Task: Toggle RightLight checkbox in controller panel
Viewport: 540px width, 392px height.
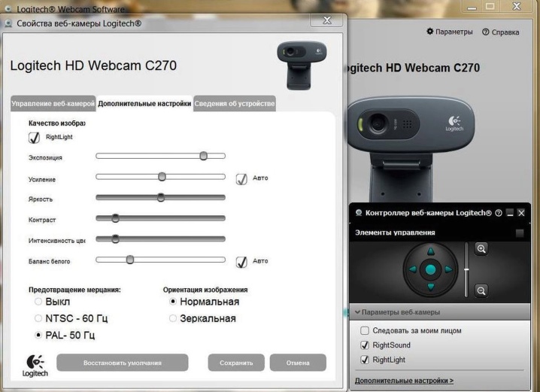Action: tap(364, 360)
